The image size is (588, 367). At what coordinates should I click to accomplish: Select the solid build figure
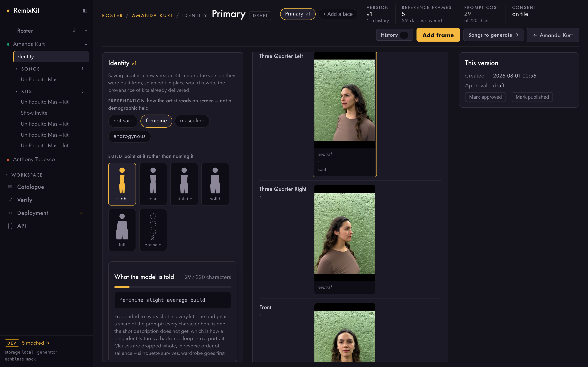click(215, 184)
